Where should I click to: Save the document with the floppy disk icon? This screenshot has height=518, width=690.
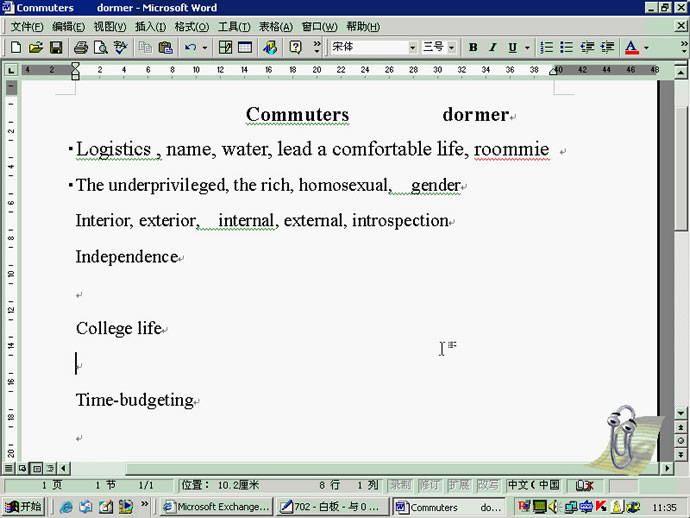coord(56,47)
